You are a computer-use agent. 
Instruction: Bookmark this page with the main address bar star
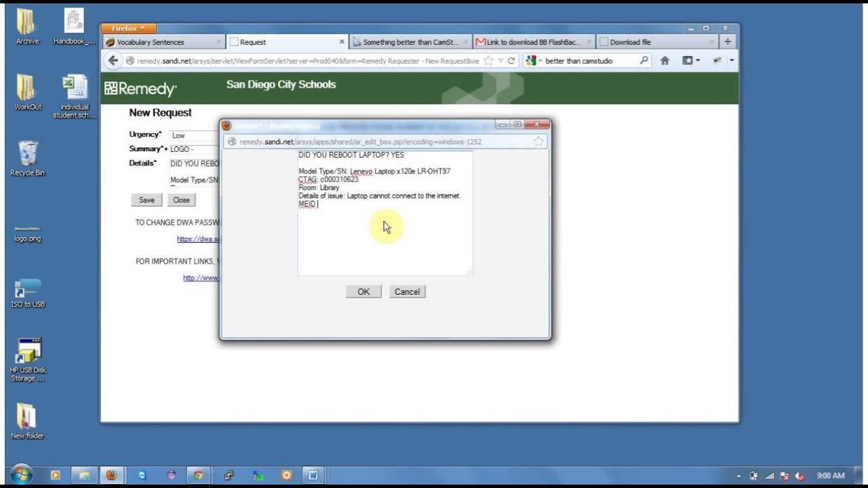[488, 61]
